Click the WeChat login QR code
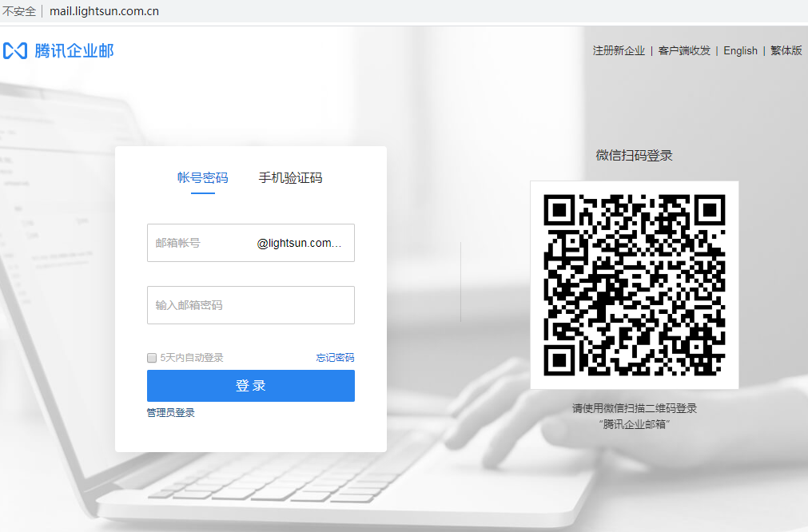808x532 pixels. click(x=634, y=284)
